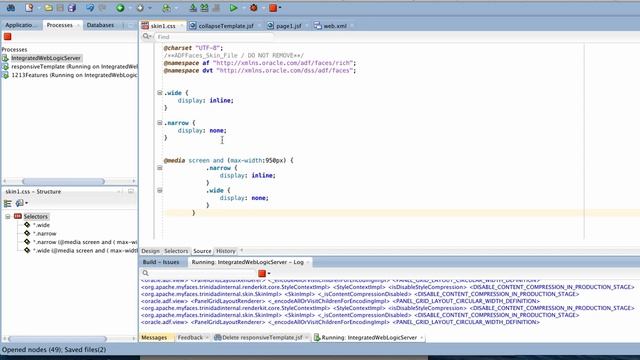This screenshot has width=640, height=360.
Task: Switch to the Selectors view tab
Action: (x=176, y=251)
